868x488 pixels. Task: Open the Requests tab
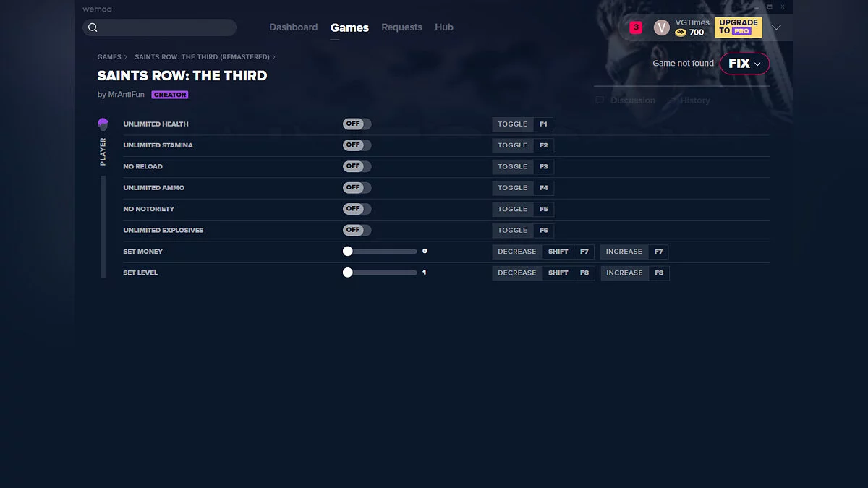click(x=401, y=27)
